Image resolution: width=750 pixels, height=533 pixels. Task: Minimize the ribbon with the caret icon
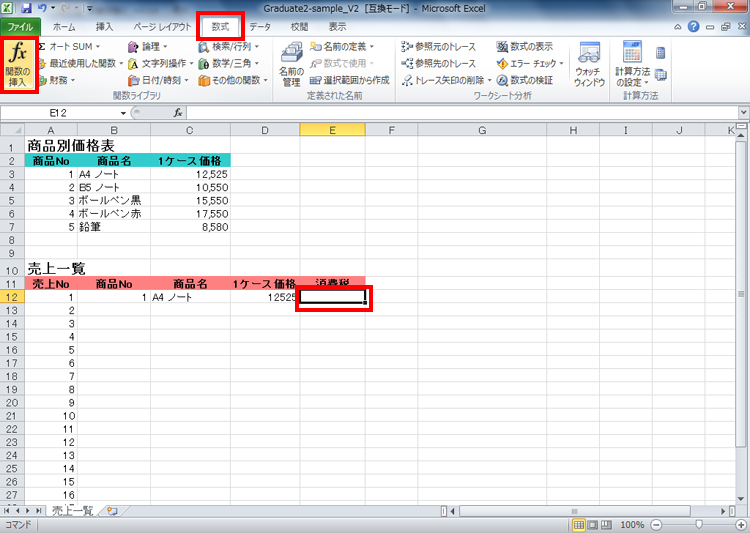pos(677,27)
